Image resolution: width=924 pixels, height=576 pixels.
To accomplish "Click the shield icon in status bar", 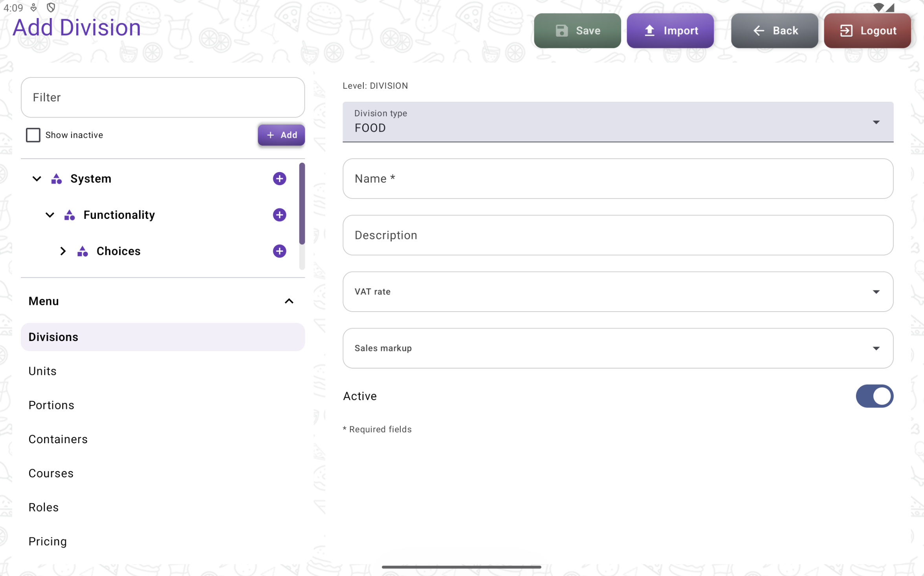I will 51,7.
